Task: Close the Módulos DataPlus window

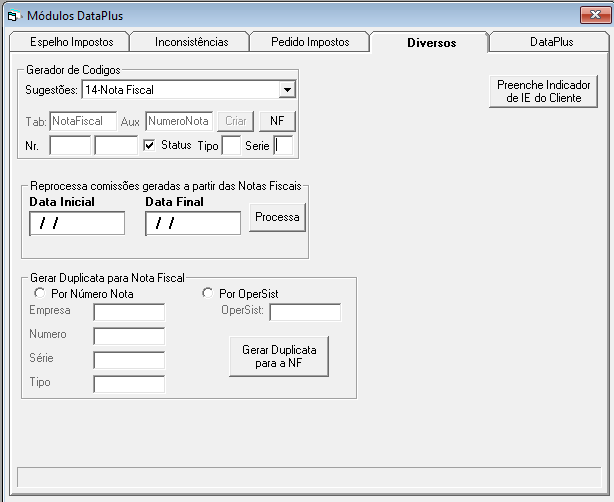Action: click(595, 15)
